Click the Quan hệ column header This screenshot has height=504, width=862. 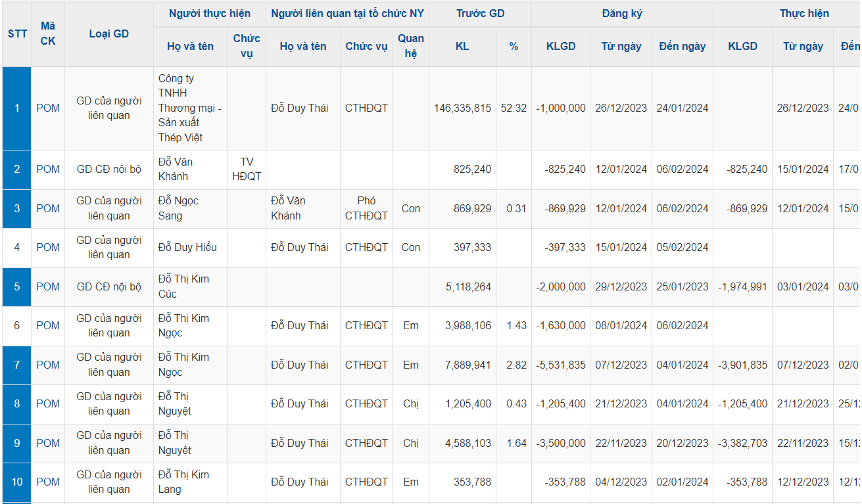[x=411, y=46]
